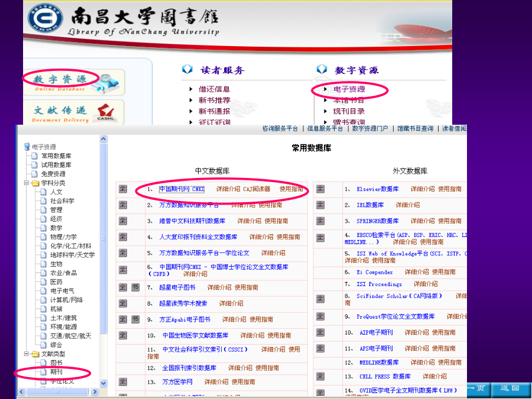
Task: Open the MEDLINE数据库 link
Action: coord(379,362)
